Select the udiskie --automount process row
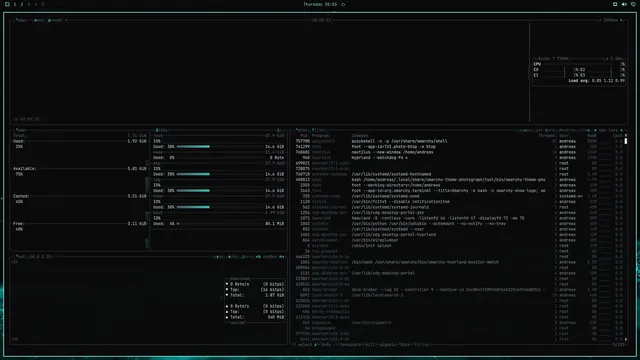The height and width of the screenshot is (360, 640). pyautogui.click(x=459, y=224)
